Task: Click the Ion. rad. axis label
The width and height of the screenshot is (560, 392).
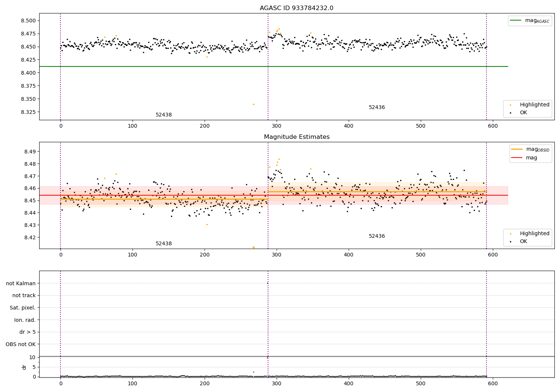Action: [25, 320]
